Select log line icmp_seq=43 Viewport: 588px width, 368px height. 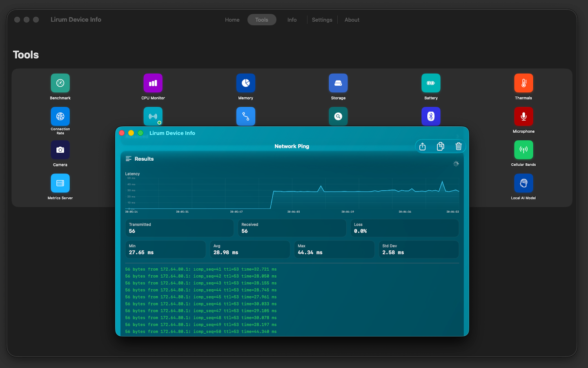201,283
